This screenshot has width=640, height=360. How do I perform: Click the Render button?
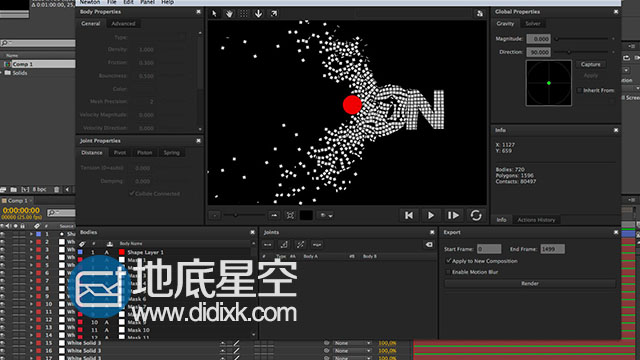530,283
